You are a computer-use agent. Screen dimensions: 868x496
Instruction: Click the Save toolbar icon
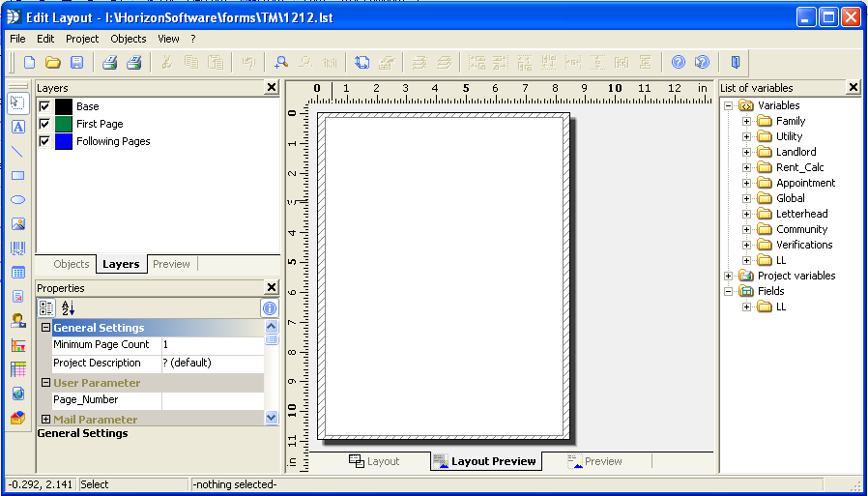[x=76, y=63]
